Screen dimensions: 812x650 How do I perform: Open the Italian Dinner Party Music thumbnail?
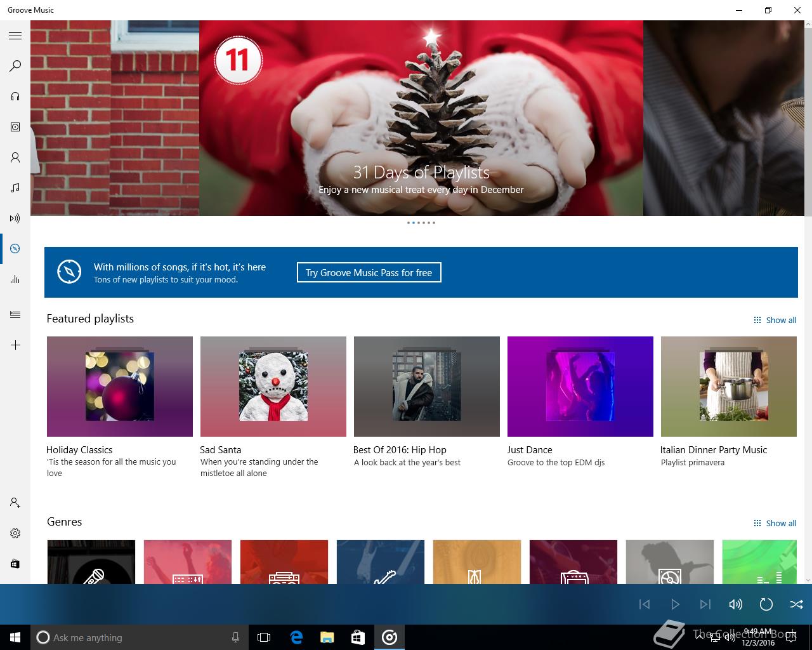pos(729,387)
